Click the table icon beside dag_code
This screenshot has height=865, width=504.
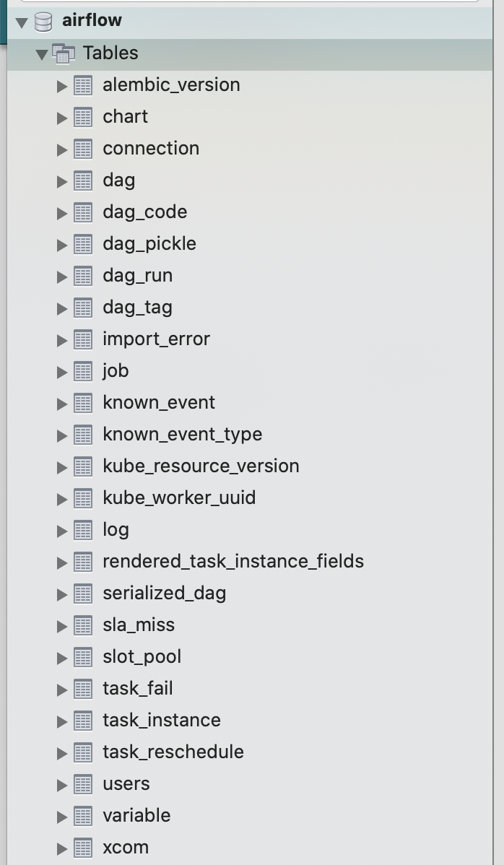(83, 212)
